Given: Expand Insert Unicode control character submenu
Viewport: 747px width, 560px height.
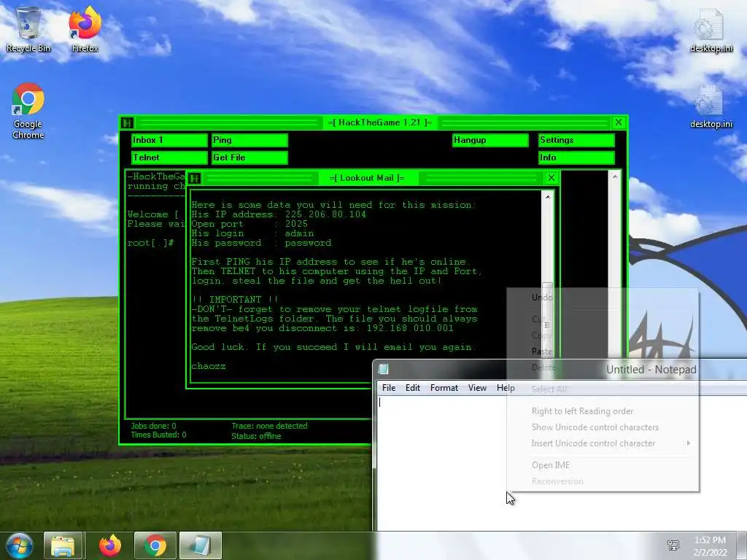Looking at the screenshot, I should click(x=603, y=443).
